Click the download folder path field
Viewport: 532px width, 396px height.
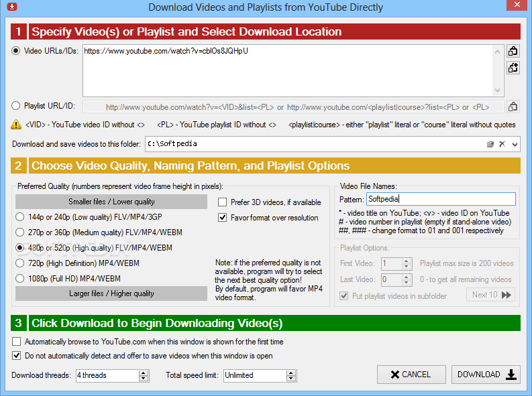(315, 144)
